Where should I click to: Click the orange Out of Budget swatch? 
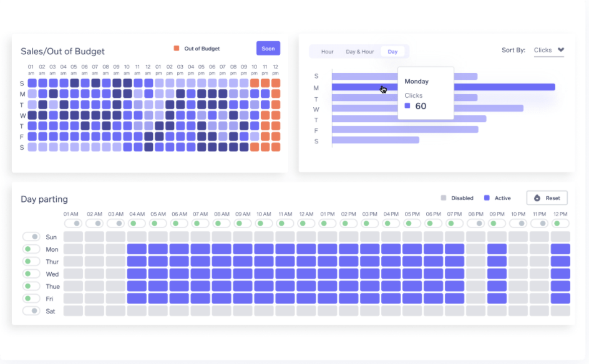click(x=177, y=49)
